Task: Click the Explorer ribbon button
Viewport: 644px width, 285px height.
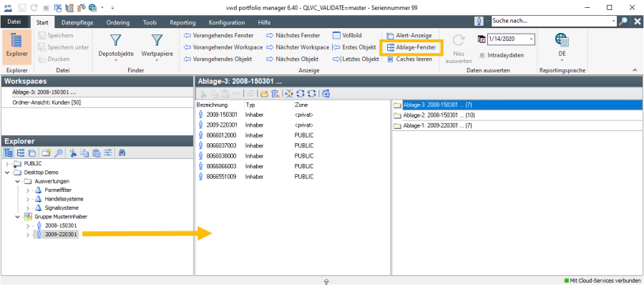Action: 17,47
